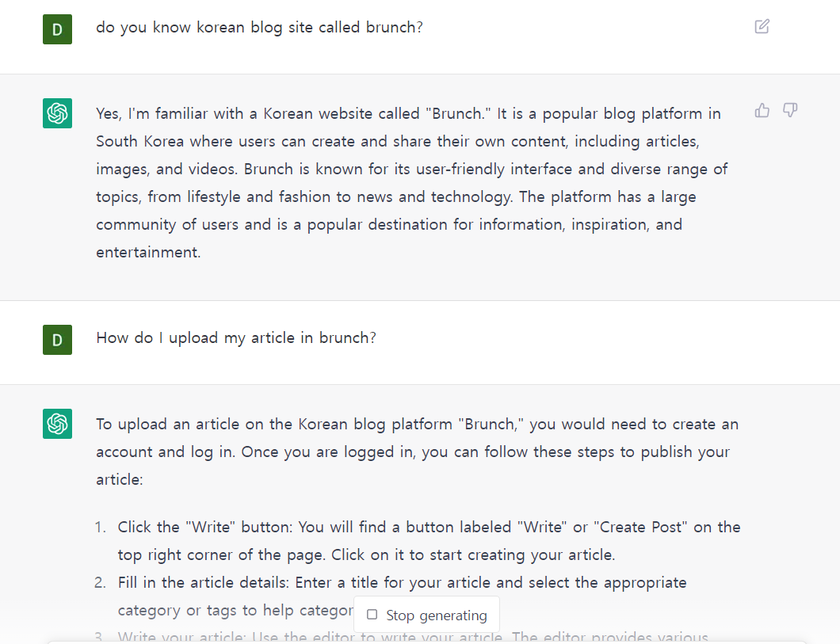840x644 pixels.
Task: Click the paragraph starting "To upload an article"
Action: [x=417, y=452]
